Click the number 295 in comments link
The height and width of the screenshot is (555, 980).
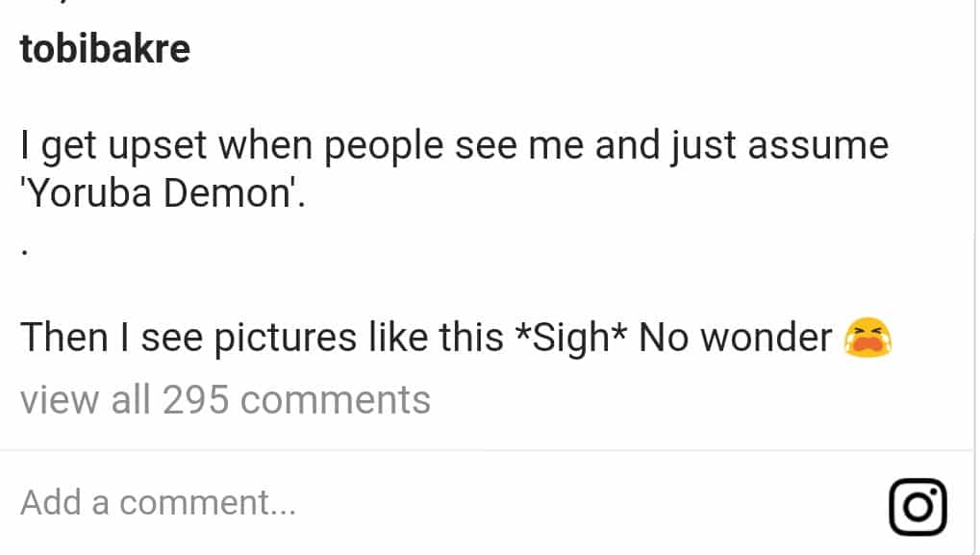pos(196,399)
